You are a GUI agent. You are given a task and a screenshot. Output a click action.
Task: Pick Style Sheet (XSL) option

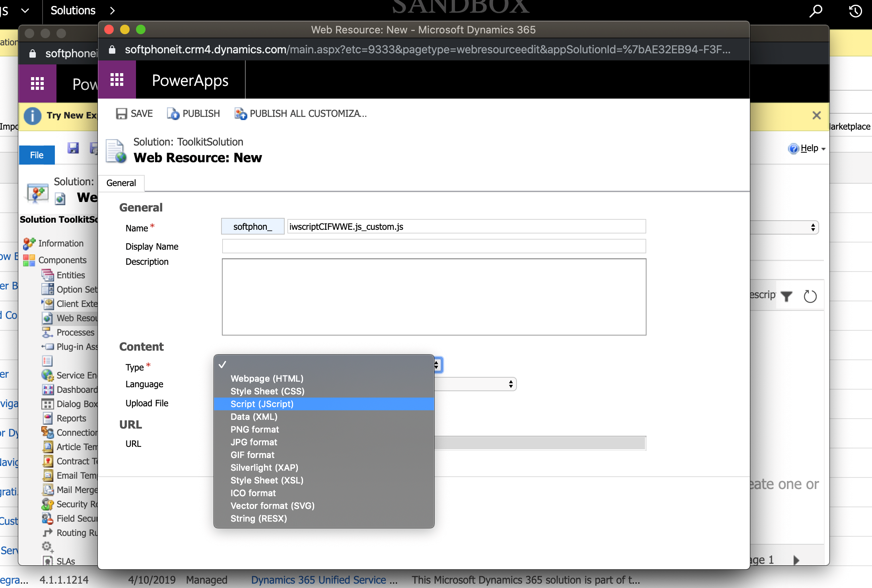324,480
